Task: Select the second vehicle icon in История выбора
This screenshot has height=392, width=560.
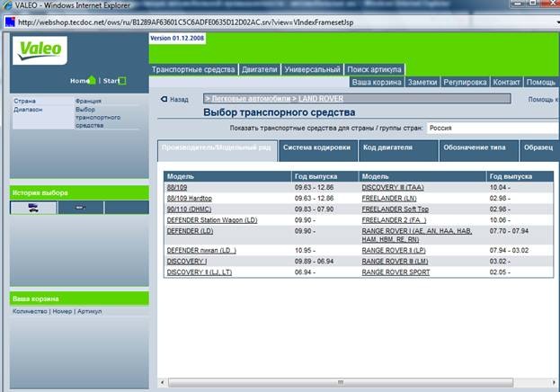Action: click(81, 208)
